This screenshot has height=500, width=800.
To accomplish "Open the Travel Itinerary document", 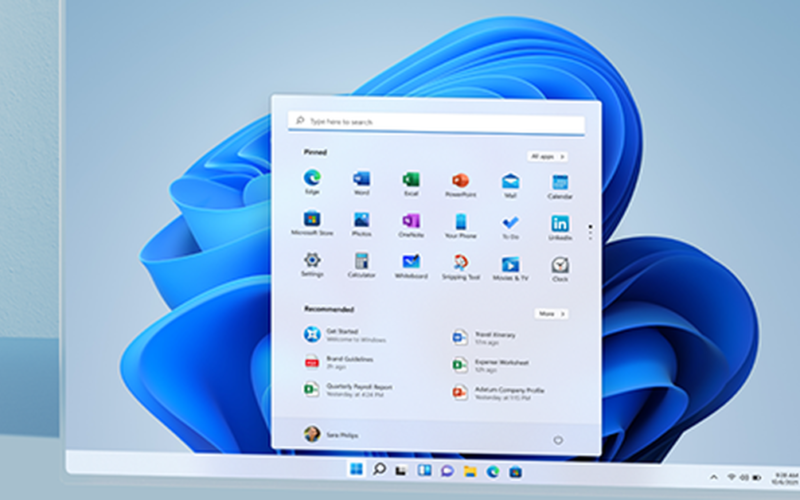I will pos(484,338).
